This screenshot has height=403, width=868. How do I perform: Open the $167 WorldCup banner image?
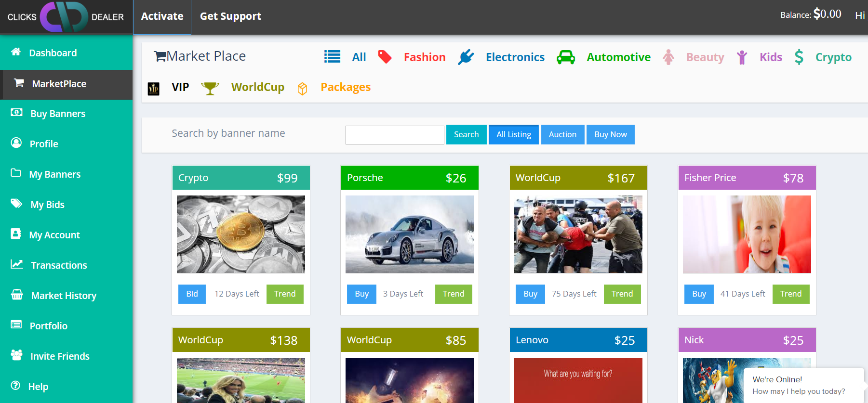click(x=578, y=234)
